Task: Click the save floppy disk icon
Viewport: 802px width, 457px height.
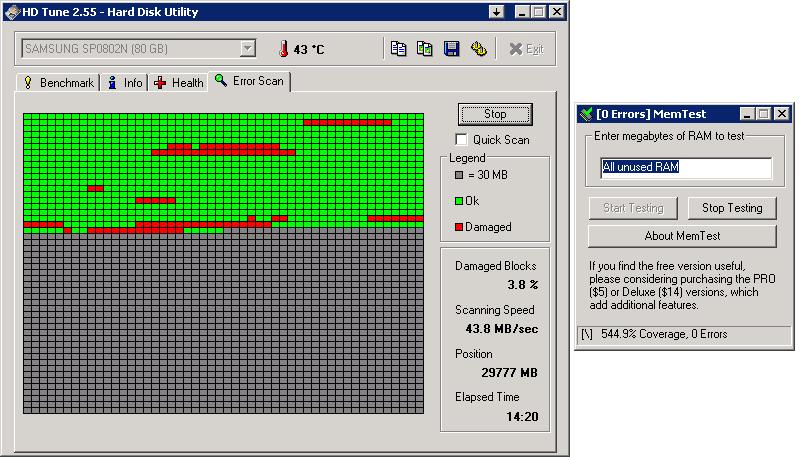Action: coord(451,49)
